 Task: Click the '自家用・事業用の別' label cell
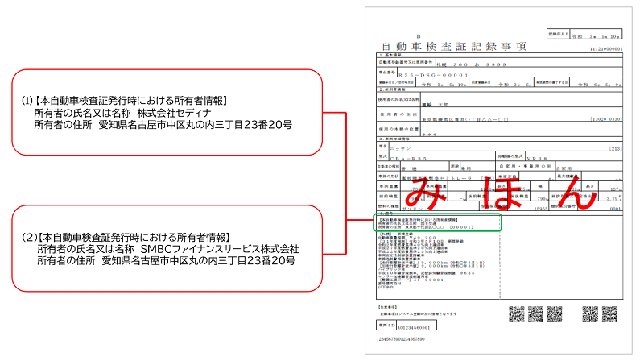[x=526, y=166]
